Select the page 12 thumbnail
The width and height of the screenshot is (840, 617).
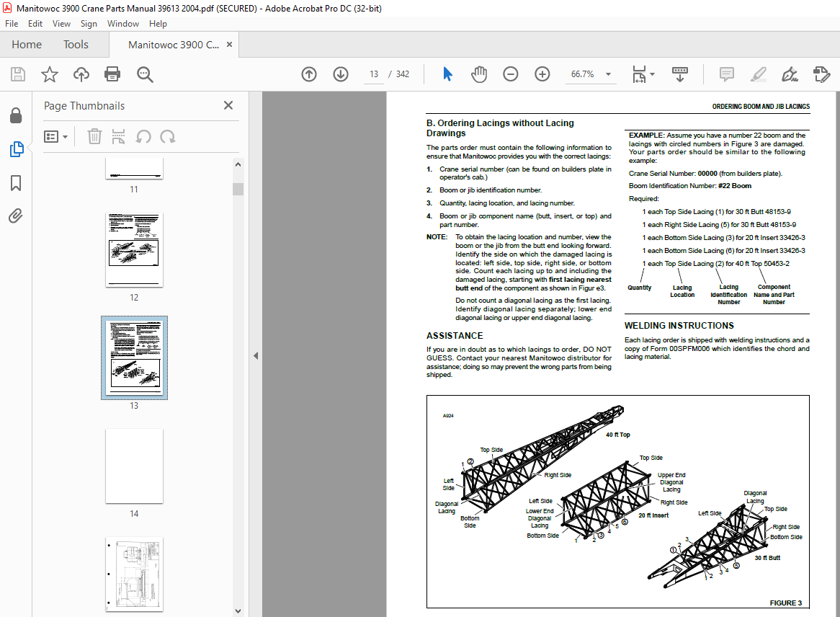134,250
